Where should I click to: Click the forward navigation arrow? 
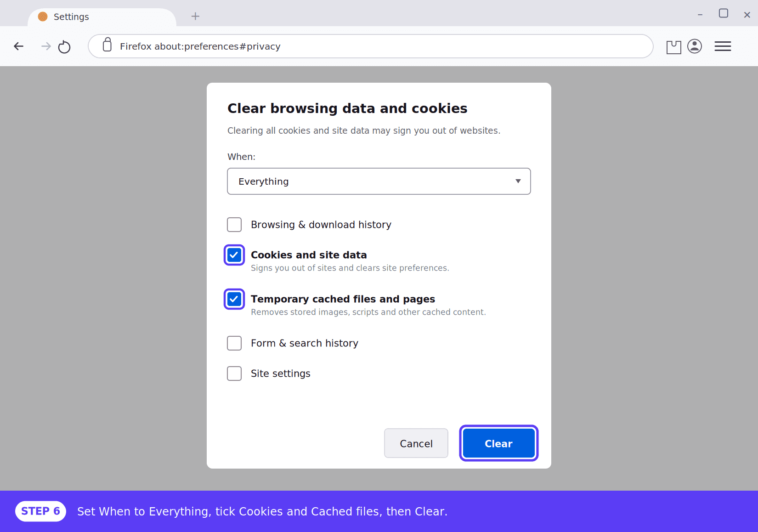click(46, 46)
